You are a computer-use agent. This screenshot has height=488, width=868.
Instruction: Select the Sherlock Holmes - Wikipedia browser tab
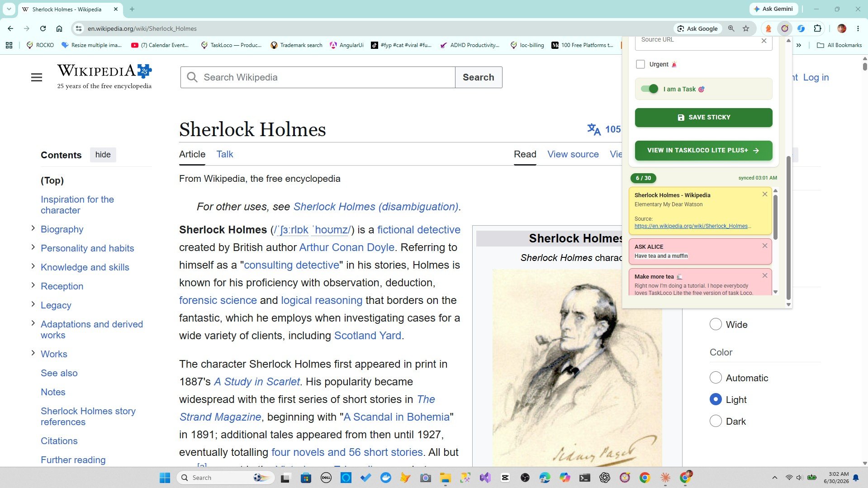(x=70, y=9)
